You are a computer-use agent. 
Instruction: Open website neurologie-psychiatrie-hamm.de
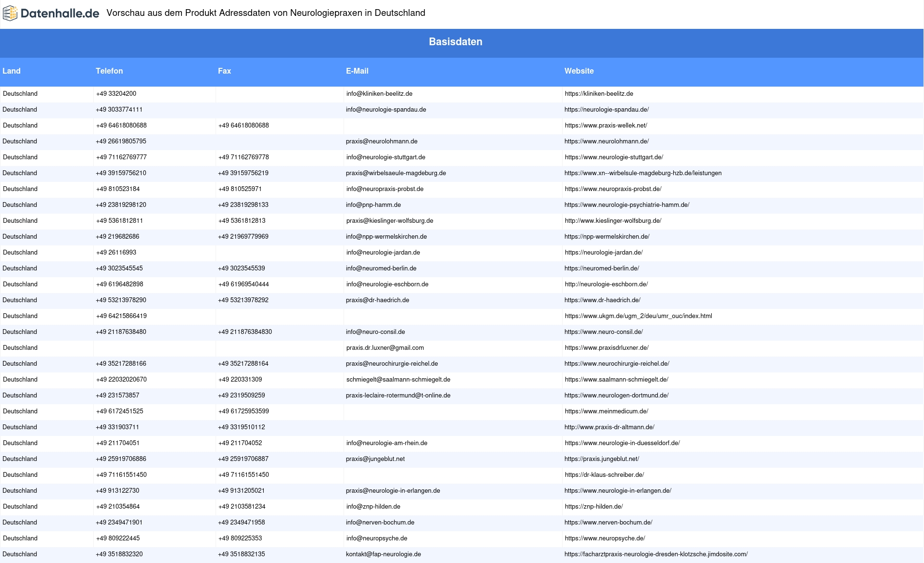(x=627, y=205)
